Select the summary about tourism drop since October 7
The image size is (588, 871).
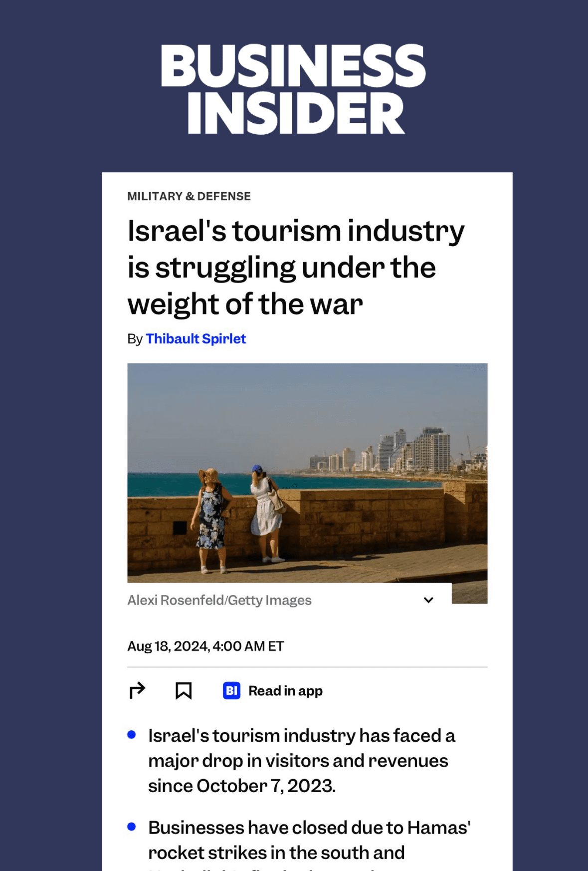[302, 761]
